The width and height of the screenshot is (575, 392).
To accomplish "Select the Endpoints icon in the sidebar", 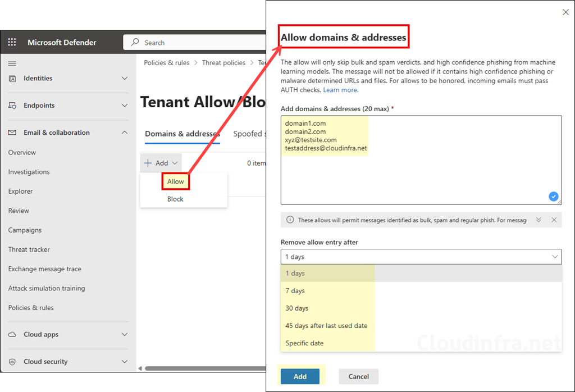I will 12,105.
